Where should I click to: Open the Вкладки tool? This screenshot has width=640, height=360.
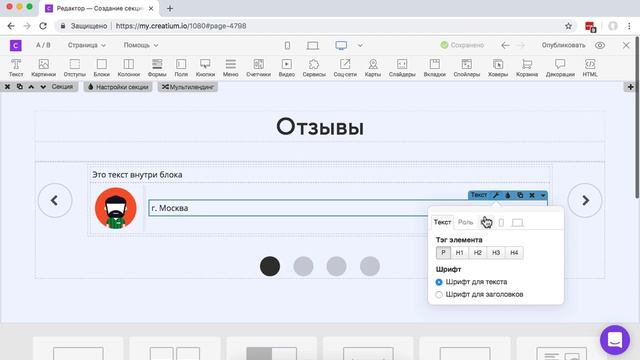click(435, 67)
